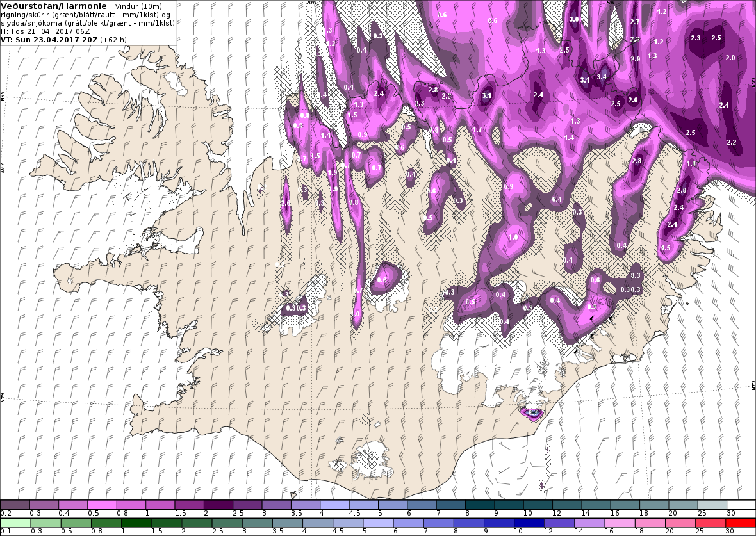Viewport: 756px width, 536px height.
Task: Select bottom-row swatch between 20 and 25
Action: 680,523
